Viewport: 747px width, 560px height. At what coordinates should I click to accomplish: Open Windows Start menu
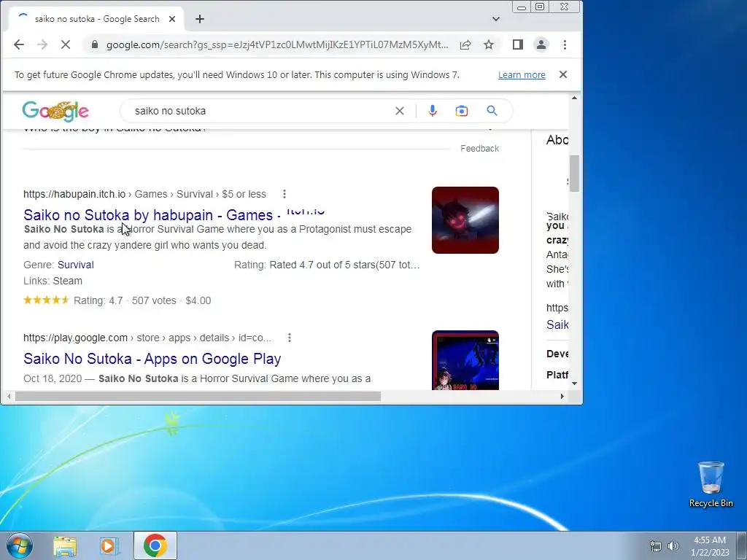pyautogui.click(x=20, y=545)
